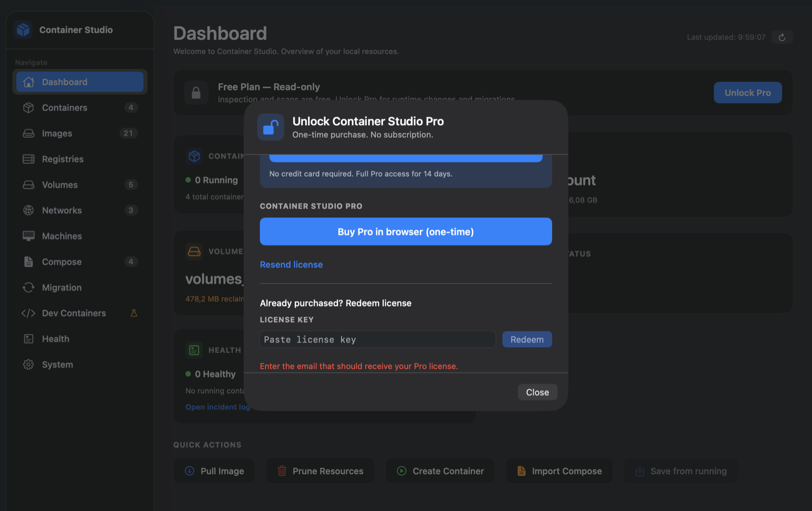Click Create Container quick action
Viewport: 812px width, 511px height.
click(440, 471)
